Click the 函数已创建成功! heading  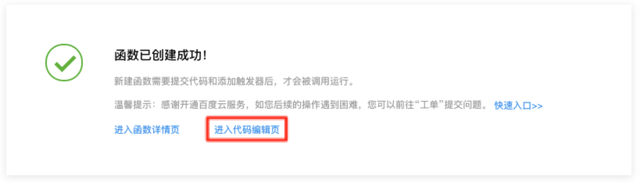point(160,55)
